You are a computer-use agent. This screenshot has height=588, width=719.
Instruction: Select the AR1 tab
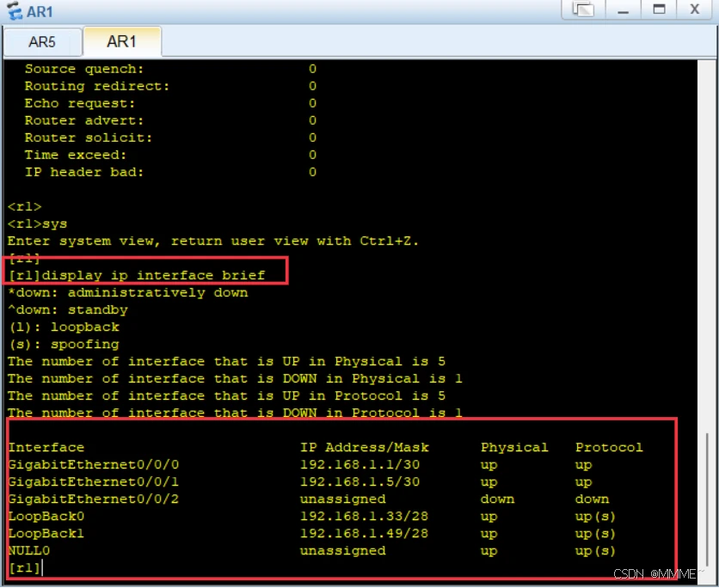[x=121, y=41]
